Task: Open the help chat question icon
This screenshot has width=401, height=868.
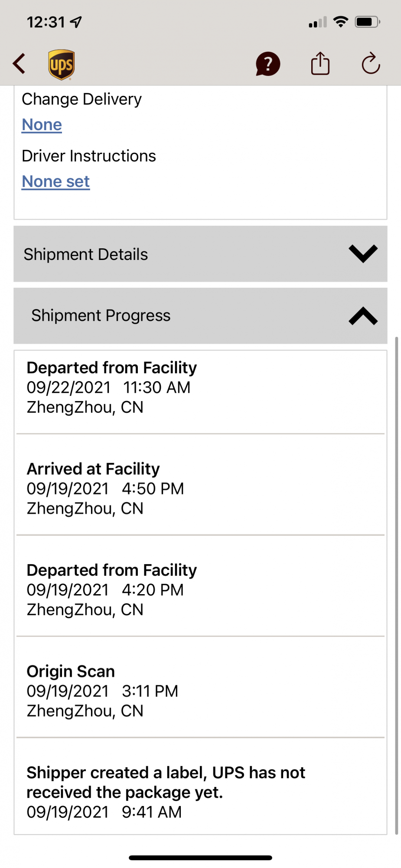Action: [268, 64]
